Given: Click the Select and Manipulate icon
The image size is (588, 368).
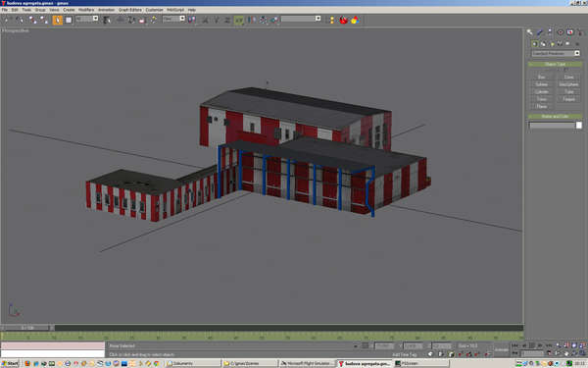Looking at the screenshot, I should [154, 20].
